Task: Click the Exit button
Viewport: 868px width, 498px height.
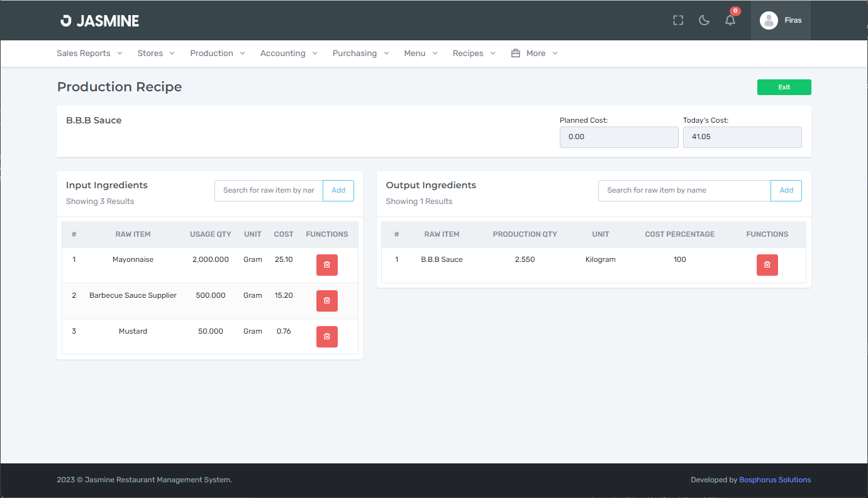Action: click(784, 87)
